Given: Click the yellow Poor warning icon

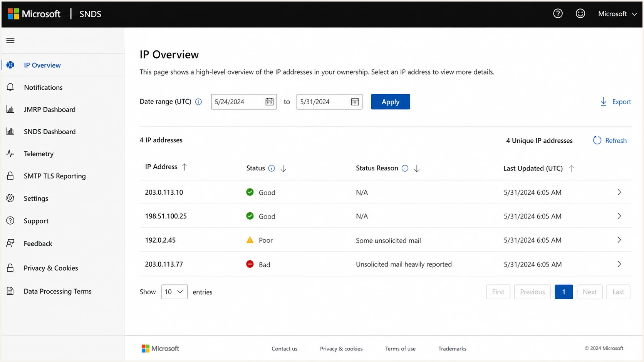Looking at the screenshot, I should click(x=250, y=240).
